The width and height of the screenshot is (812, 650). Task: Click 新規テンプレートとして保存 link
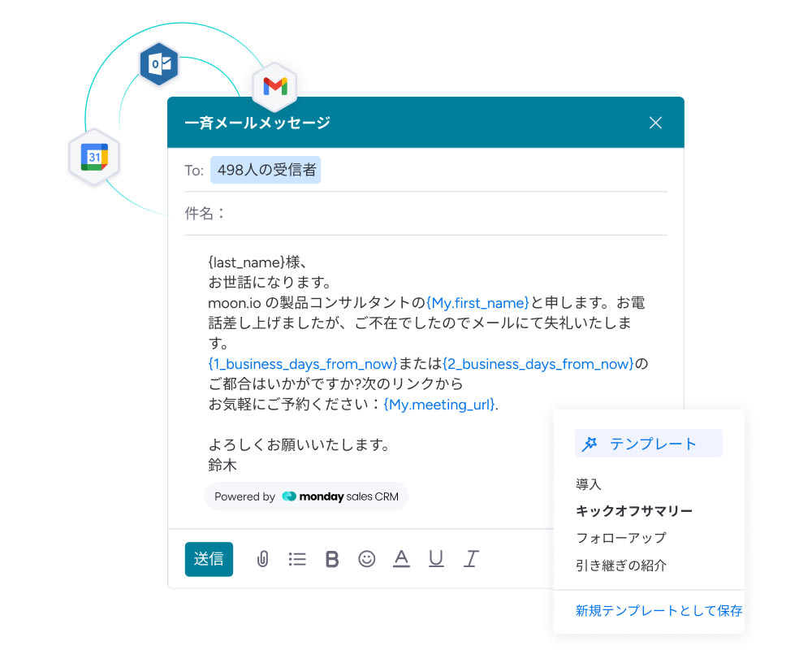tap(659, 611)
